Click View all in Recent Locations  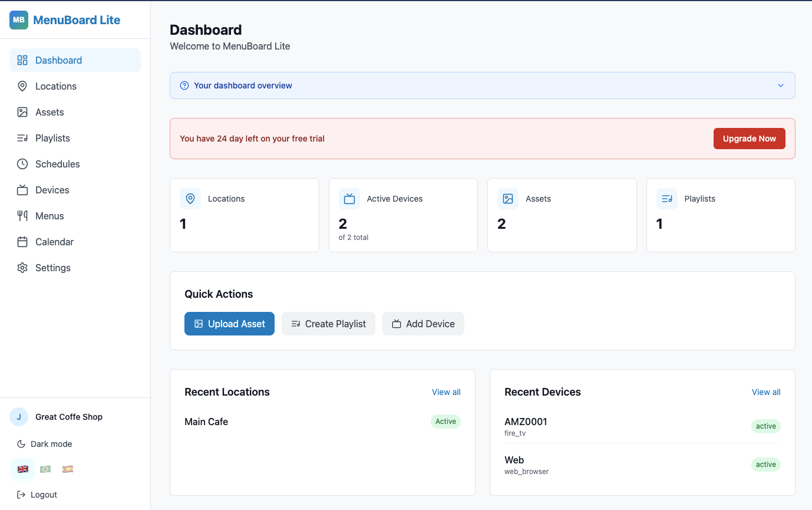click(446, 392)
